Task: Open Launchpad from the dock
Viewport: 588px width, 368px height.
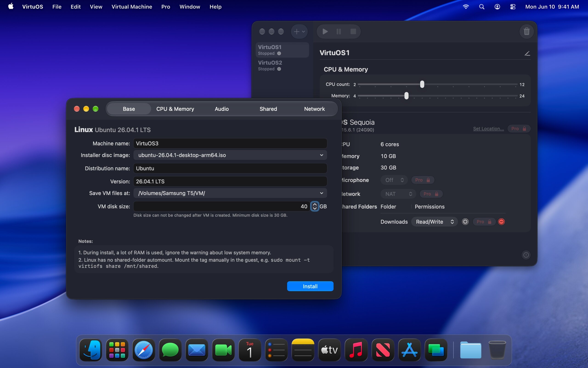Action: [x=117, y=350]
